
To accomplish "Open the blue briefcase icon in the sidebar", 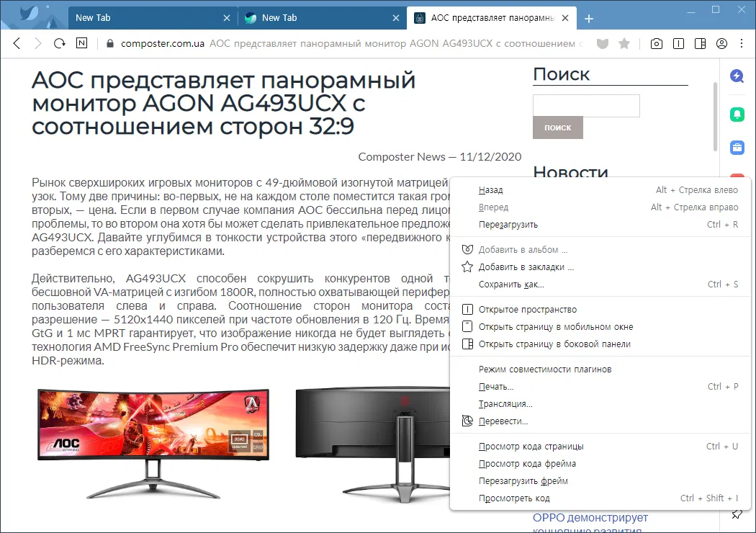I will 737,148.
